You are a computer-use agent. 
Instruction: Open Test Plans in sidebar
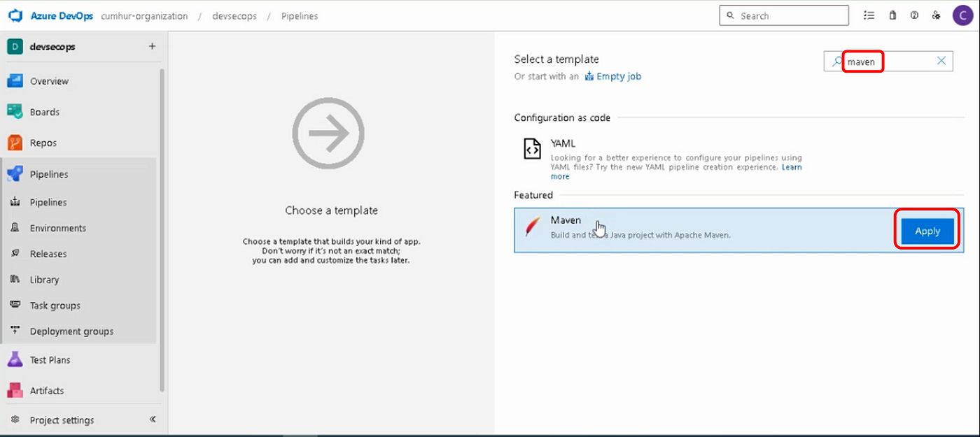click(x=50, y=360)
